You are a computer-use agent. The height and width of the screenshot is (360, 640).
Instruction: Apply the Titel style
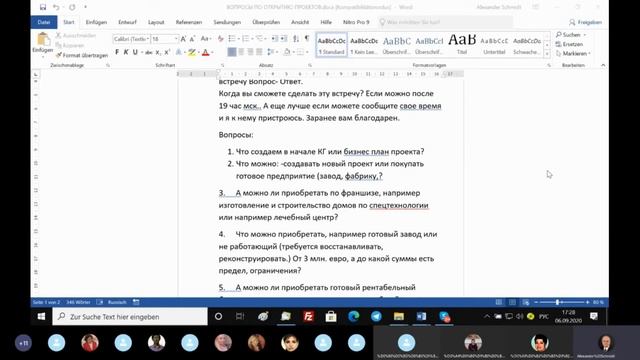(x=462, y=45)
